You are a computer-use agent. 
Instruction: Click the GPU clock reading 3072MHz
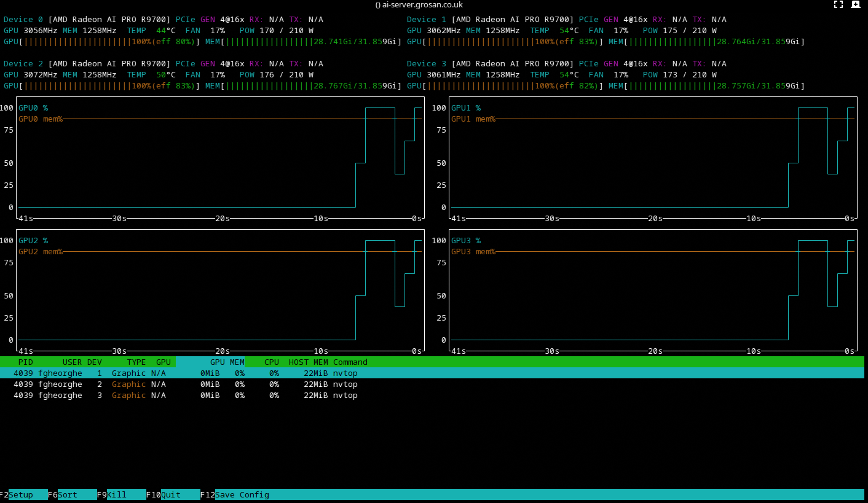(41, 75)
